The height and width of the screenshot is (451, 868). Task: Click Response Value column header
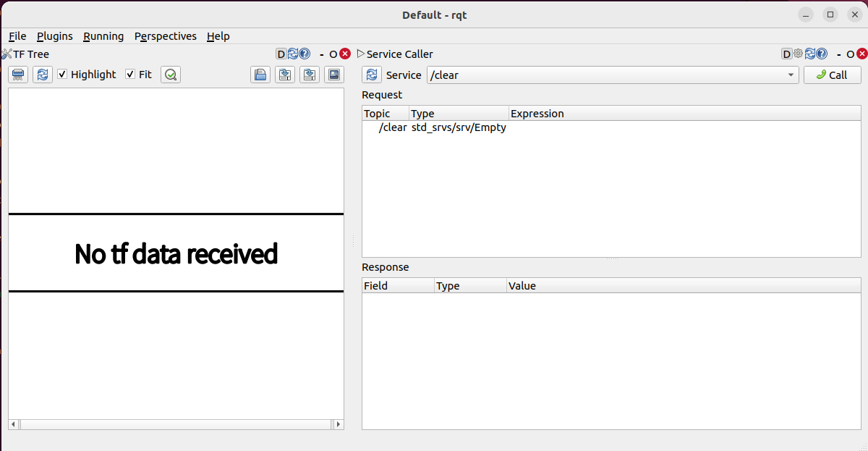(684, 286)
